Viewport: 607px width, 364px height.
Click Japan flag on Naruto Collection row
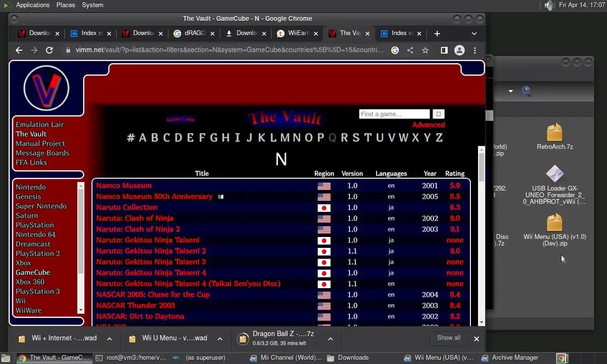(324, 208)
